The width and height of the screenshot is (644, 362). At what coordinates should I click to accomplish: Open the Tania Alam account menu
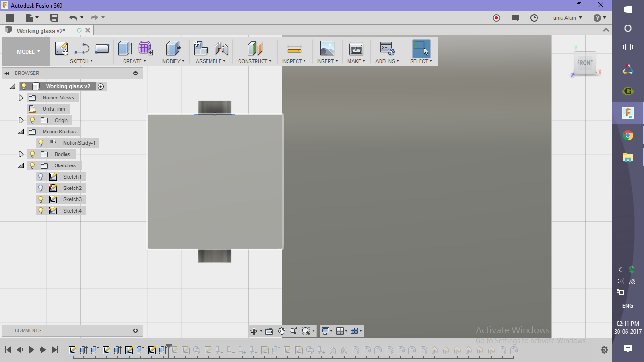click(567, 18)
